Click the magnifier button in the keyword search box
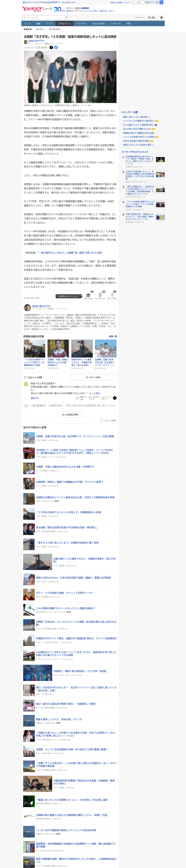Image resolution: width=186 pixels, height=868 pixels. (66, 18)
